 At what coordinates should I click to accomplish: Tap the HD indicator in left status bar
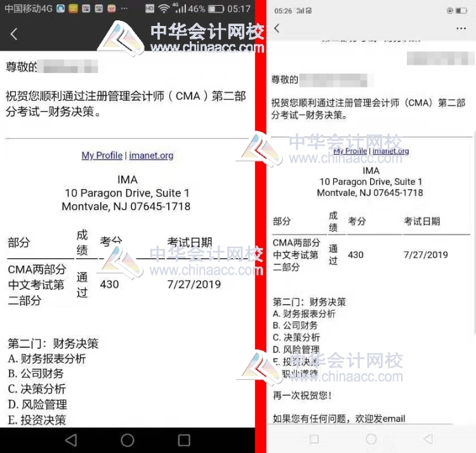(150, 8)
